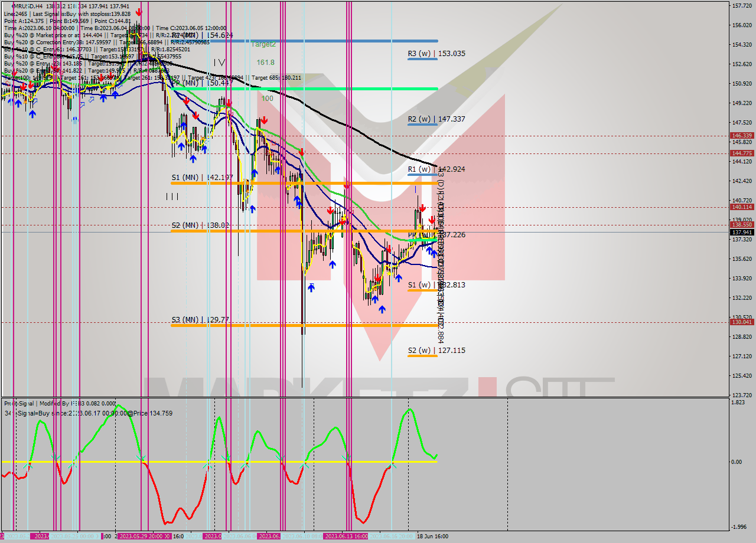
Task: Select the R1 (w) 142.924 pivot label
Action: 436,169
